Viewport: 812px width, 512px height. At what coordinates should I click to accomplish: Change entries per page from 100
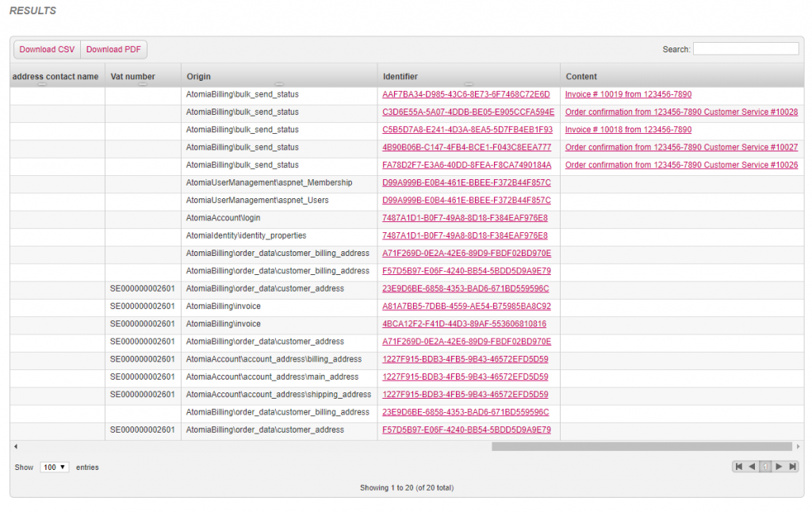point(54,467)
